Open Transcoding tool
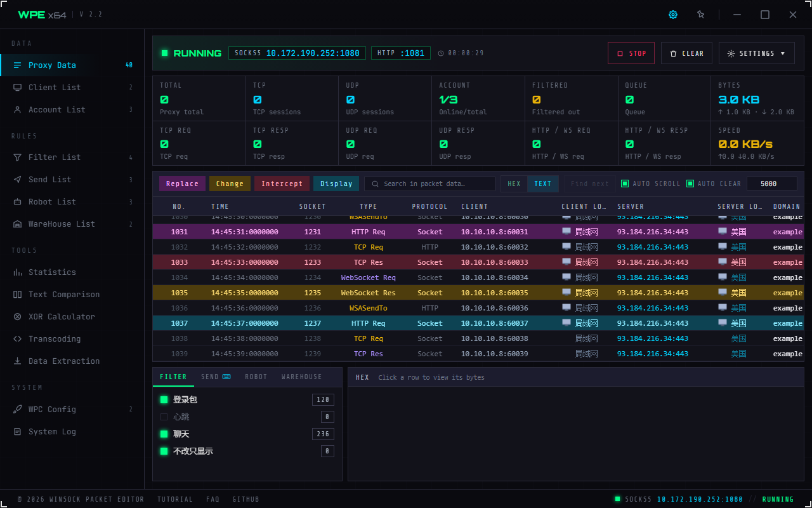 tap(72, 338)
